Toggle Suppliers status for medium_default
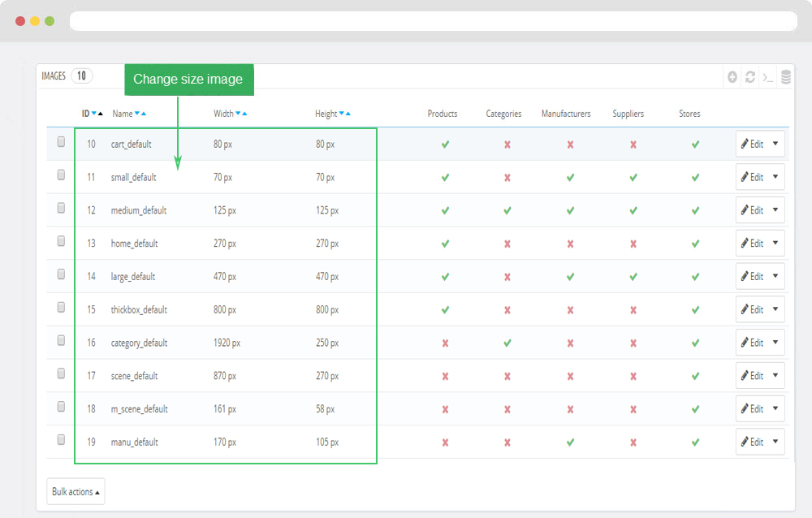 tap(633, 211)
